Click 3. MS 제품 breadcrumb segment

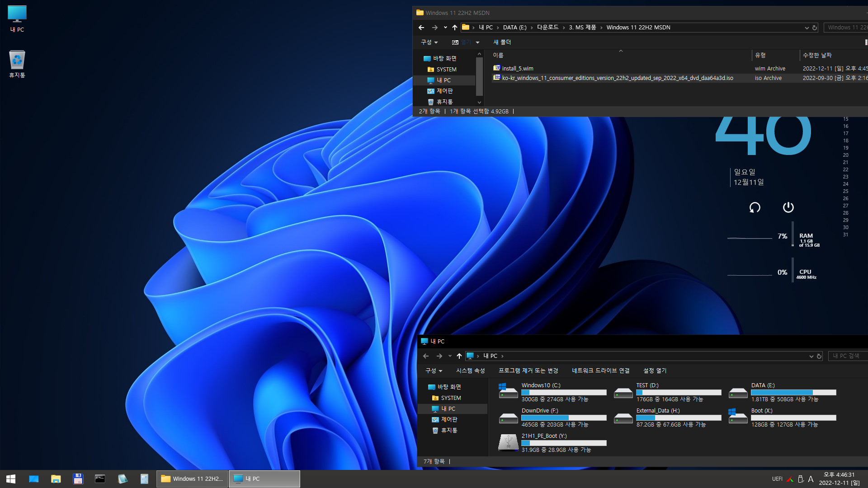(582, 28)
